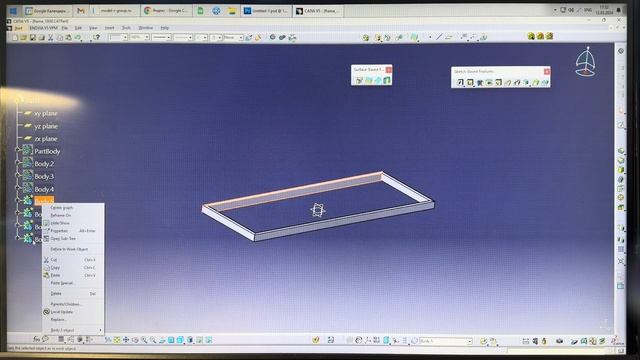The width and height of the screenshot is (640, 360).
Task: Create a reference Line with the line icon
Action: click(439, 37)
